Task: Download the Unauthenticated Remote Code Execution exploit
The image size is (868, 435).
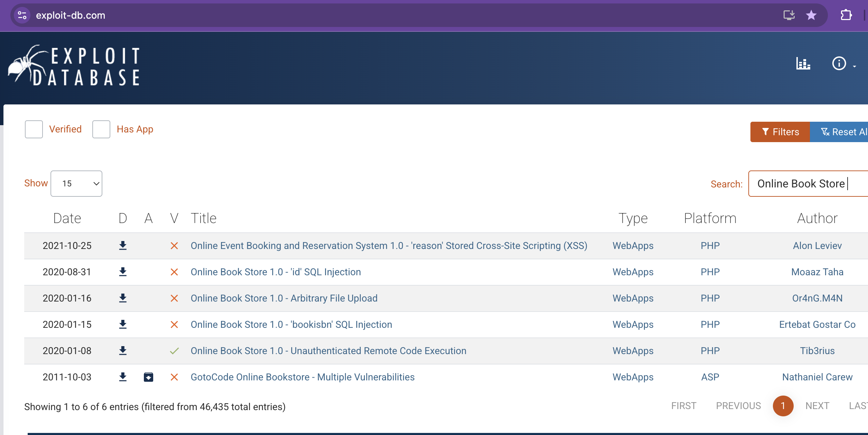Action: pos(123,351)
